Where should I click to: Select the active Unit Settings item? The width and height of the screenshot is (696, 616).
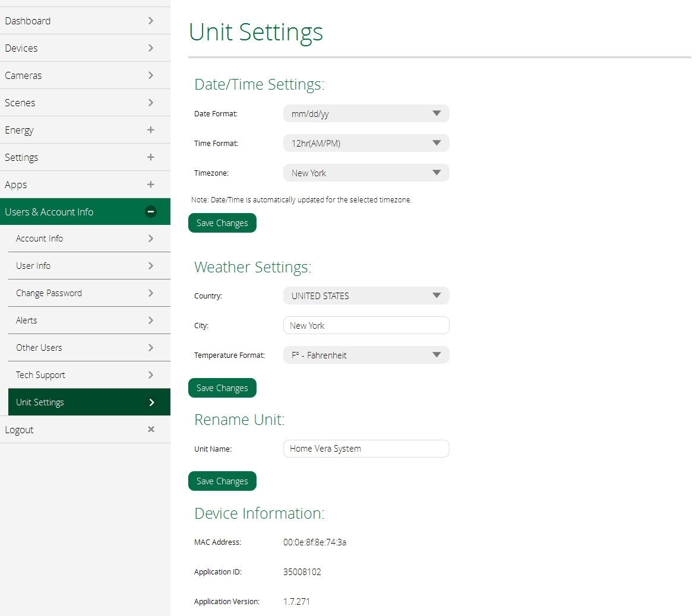point(89,402)
